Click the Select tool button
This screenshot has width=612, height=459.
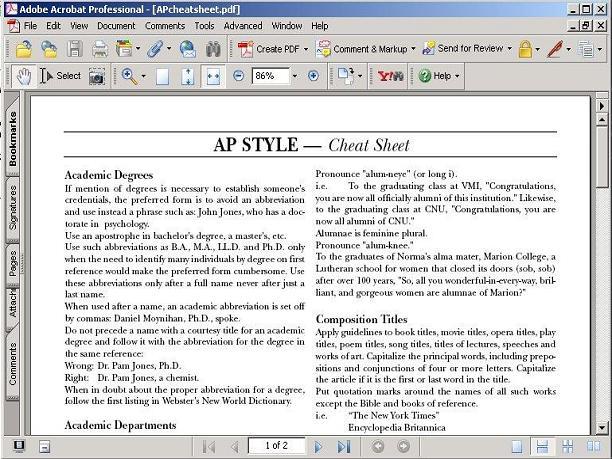point(61,76)
